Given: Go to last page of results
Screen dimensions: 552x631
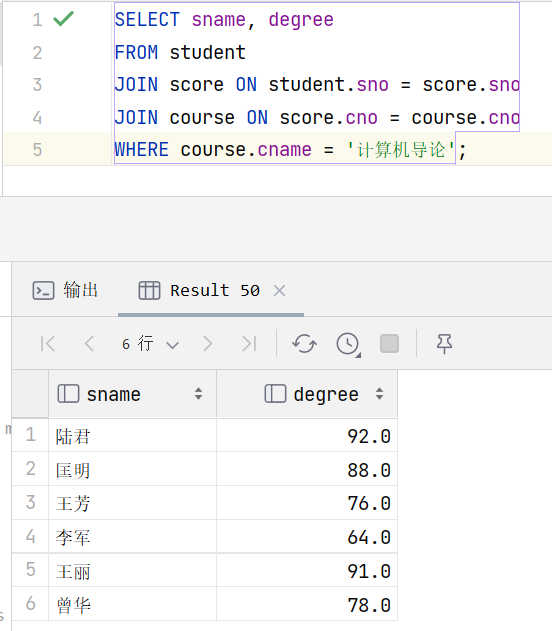Looking at the screenshot, I should coord(249,344).
